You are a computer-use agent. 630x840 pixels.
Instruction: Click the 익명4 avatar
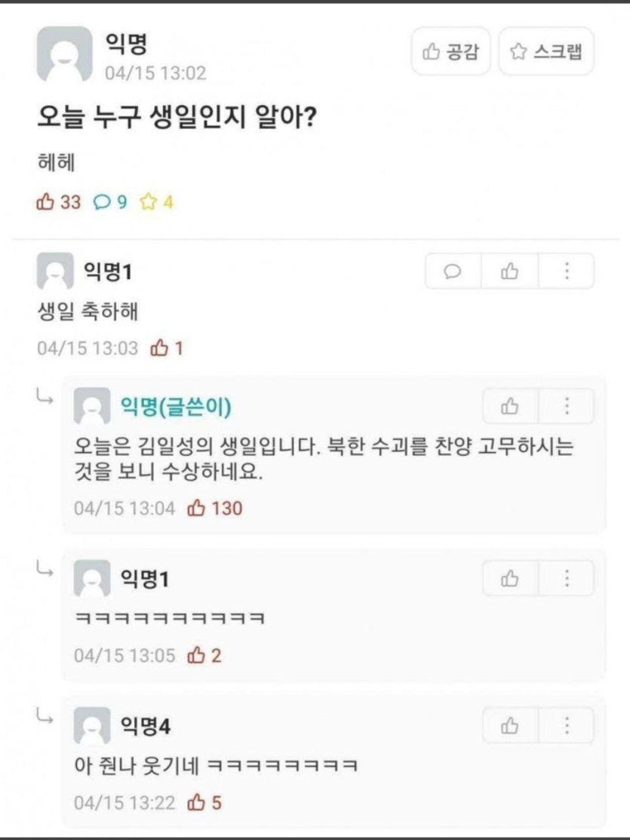coord(92,727)
